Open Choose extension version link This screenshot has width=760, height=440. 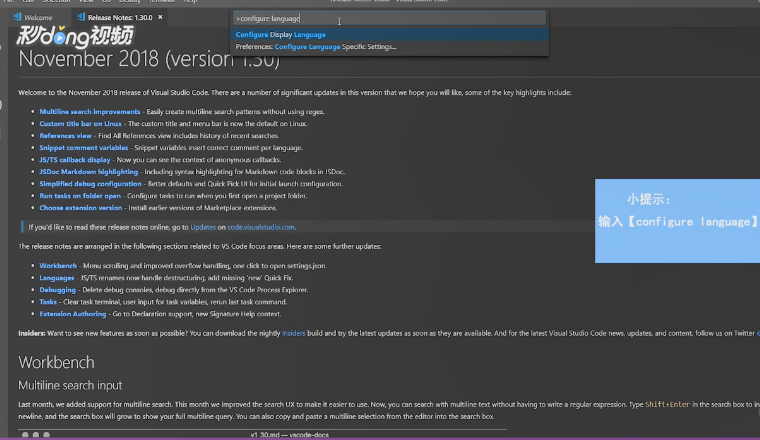tap(80, 208)
